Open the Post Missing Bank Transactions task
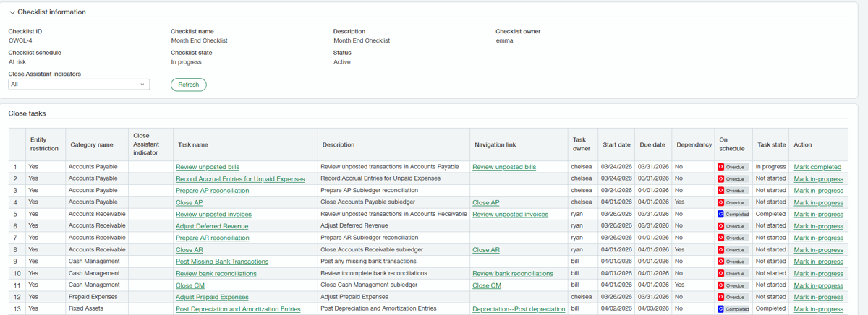This screenshot has height=315, width=868. 222,262
